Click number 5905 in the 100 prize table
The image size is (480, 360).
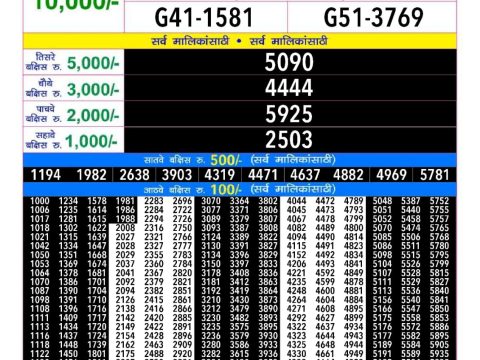click(x=439, y=345)
